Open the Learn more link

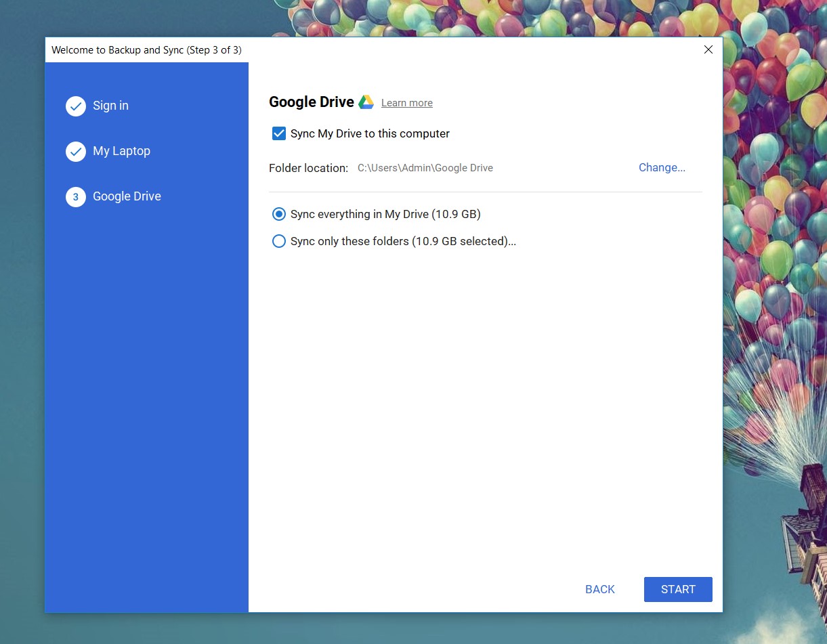[x=407, y=103]
